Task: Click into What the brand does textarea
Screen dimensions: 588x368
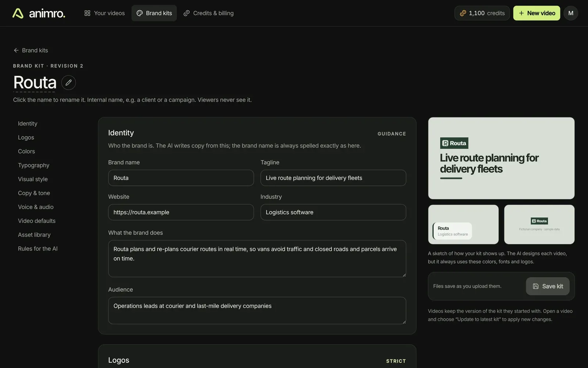Action: pos(257,259)
